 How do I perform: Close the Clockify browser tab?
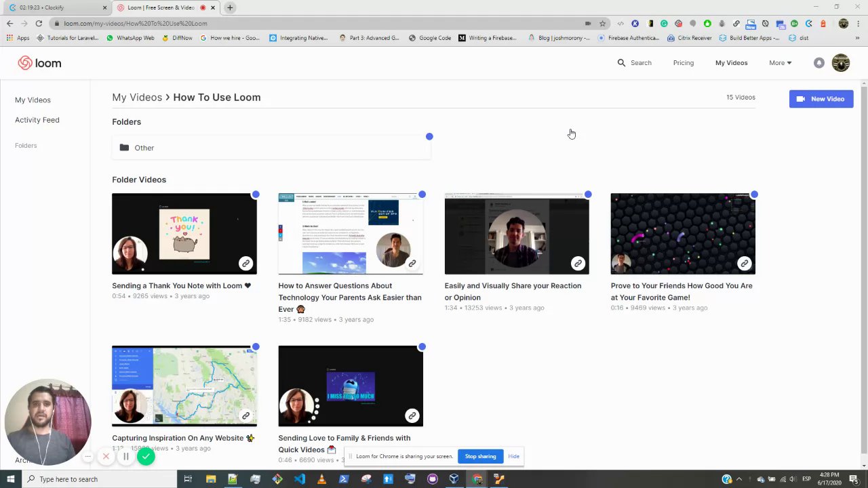point(104,7)
